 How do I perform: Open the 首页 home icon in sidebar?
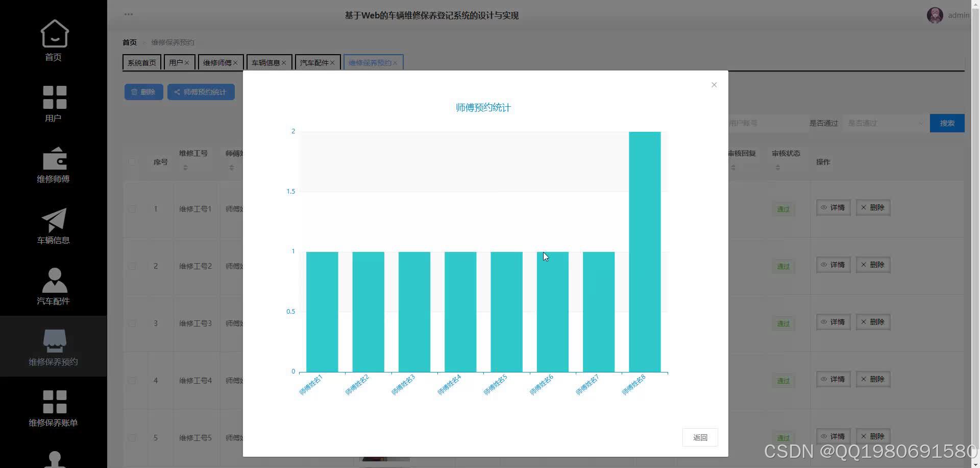tap(54, 34)
